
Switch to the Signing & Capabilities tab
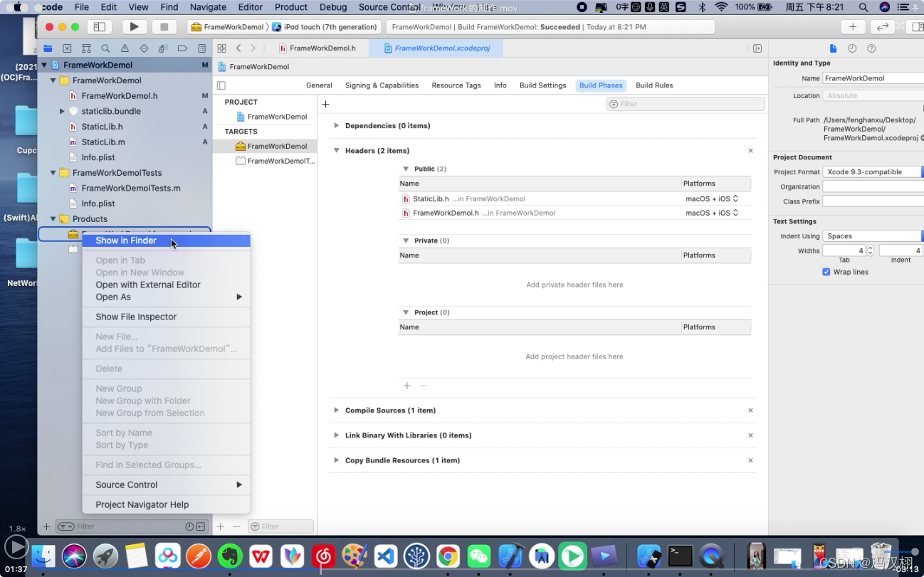pos(382,85)
